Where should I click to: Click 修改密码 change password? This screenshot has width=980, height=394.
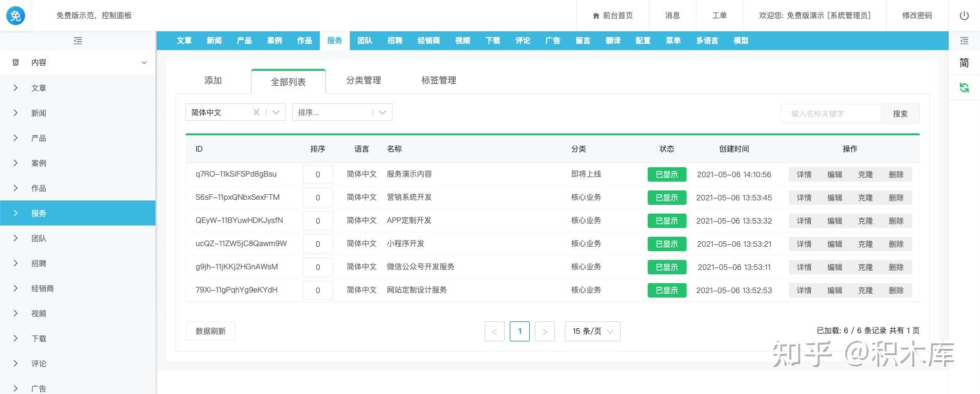(917, 16)
